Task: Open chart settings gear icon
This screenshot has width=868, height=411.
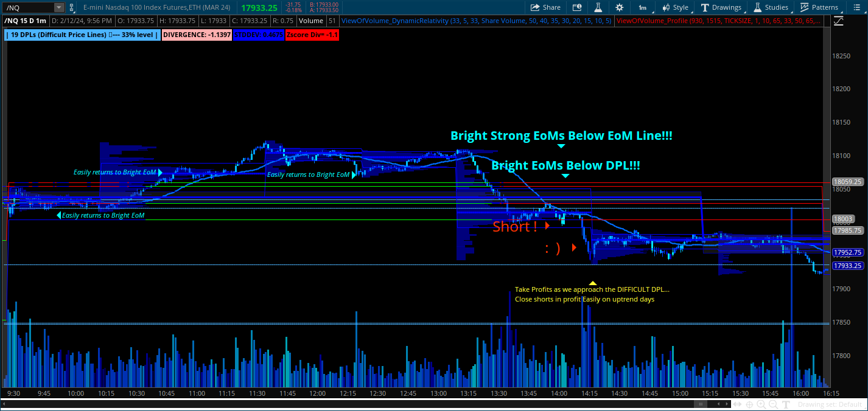Action: [619, 7]
